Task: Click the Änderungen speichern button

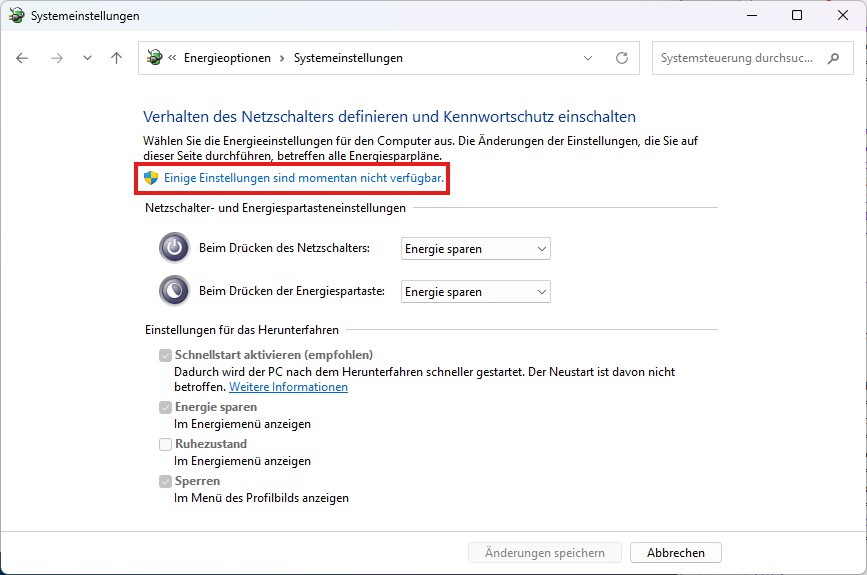Action: point(545,552)
